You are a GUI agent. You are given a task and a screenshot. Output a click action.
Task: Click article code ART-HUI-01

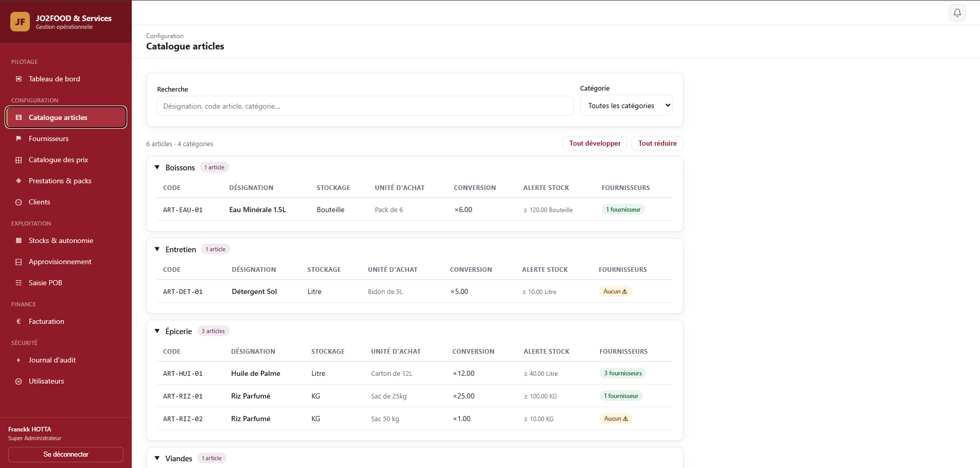click(183, 374)
